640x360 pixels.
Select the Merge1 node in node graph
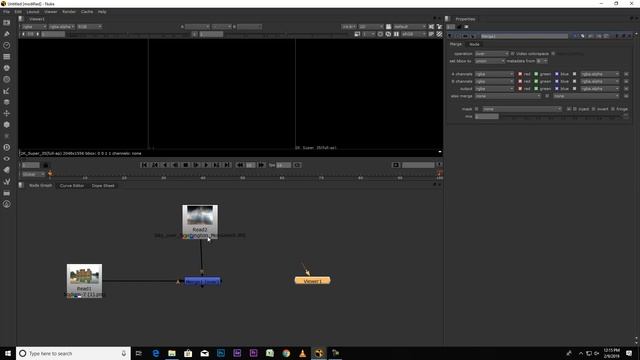(x=202, y=281)
